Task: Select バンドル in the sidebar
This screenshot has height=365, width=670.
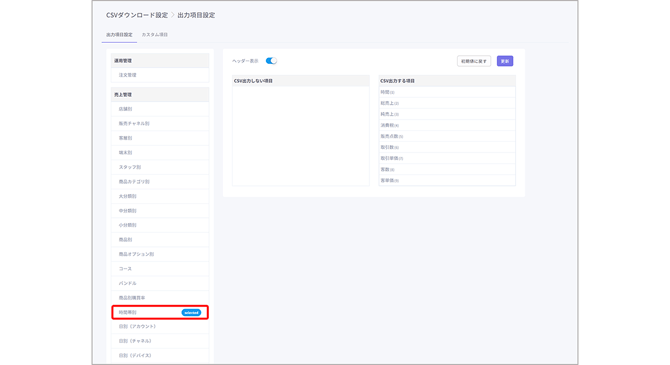Action: point(160,283)
